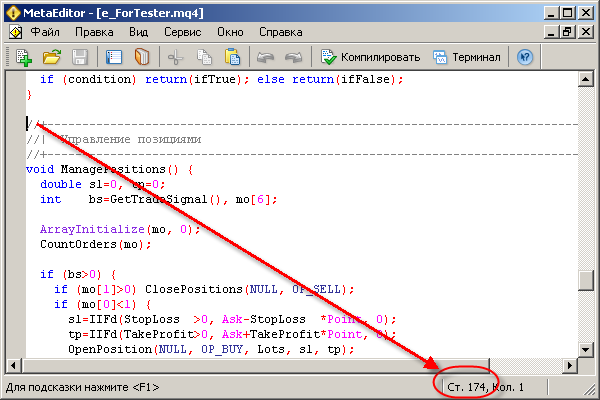This screenshot has width=600, height=400.
Task: Click the 'if (condition) return(ifTrue)' line
Action: coord(222,79)
